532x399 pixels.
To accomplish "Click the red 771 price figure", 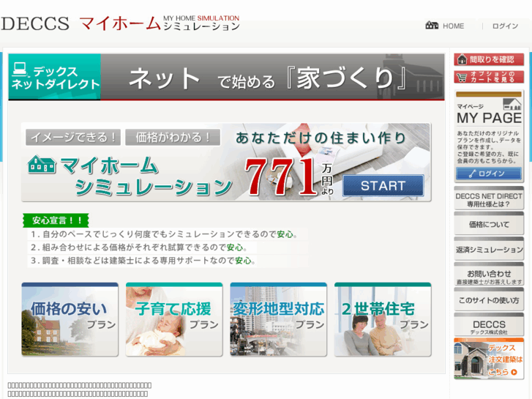I will (280, 176).
